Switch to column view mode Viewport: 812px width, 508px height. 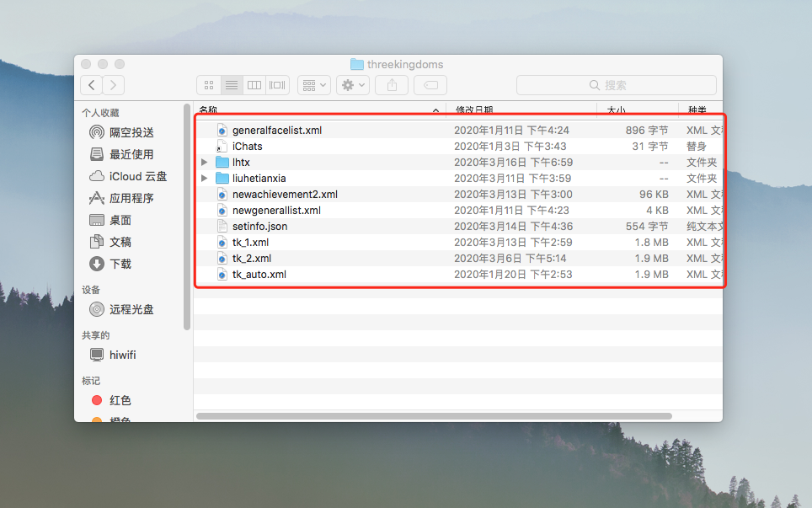(x=254, y=85)
